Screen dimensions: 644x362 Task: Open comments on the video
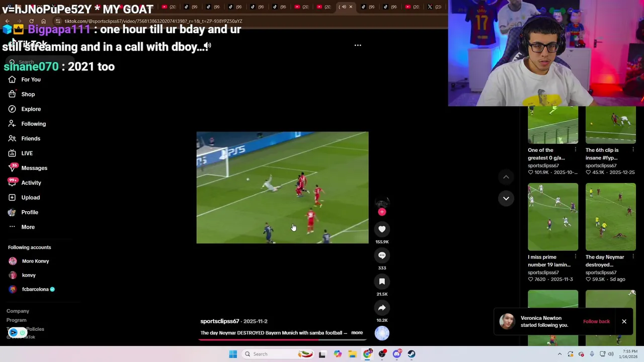click(382, 255)
